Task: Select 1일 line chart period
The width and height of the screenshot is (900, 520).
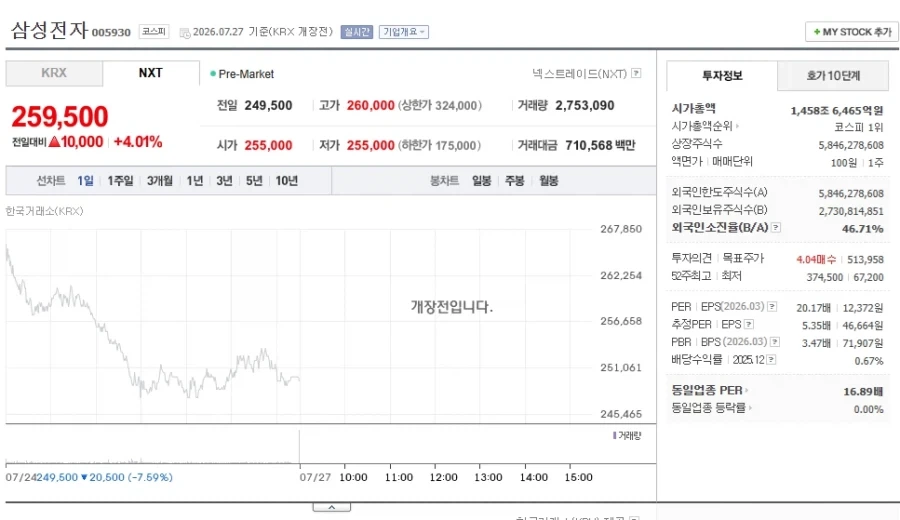Action: click(x=85, y=181)
